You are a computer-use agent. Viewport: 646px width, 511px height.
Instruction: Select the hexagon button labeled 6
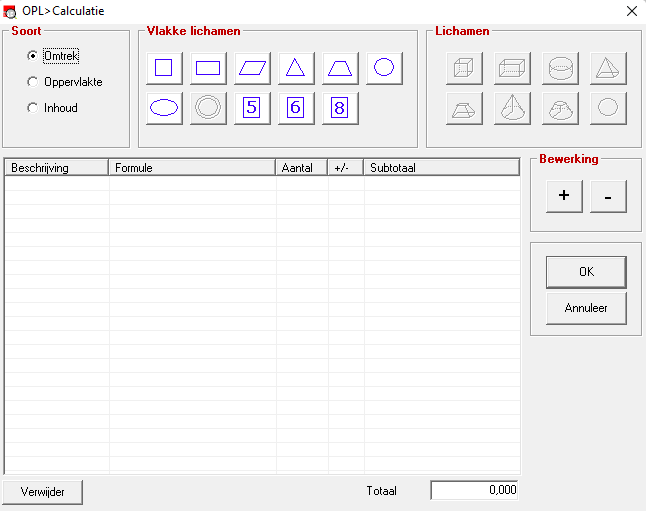[x=296, y=108]
